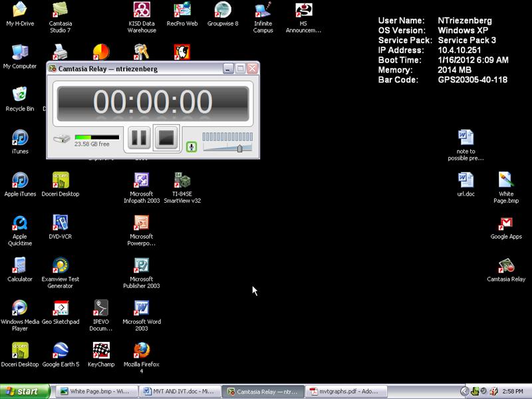Minimize the Camtasia Relay window
Image resolution: width=532 pixels, height=399 pixels.
[x=228, y=68]
